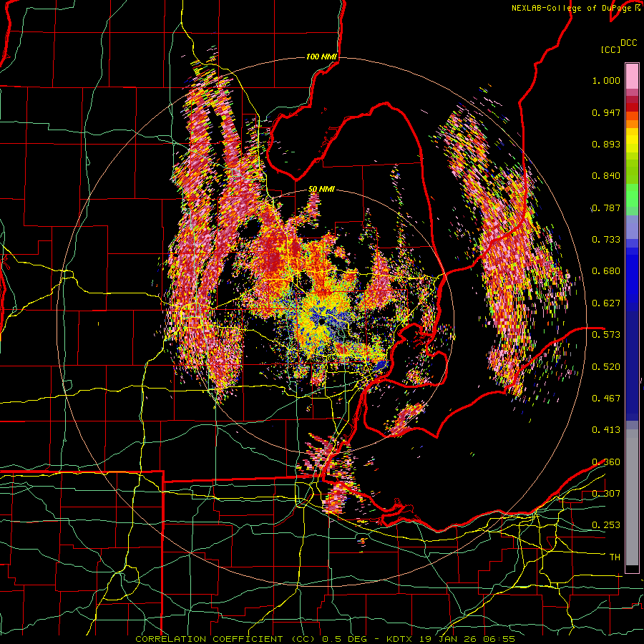Click the 100 NMI range ring label
This screenshot has width=644, height=644.
321,57
